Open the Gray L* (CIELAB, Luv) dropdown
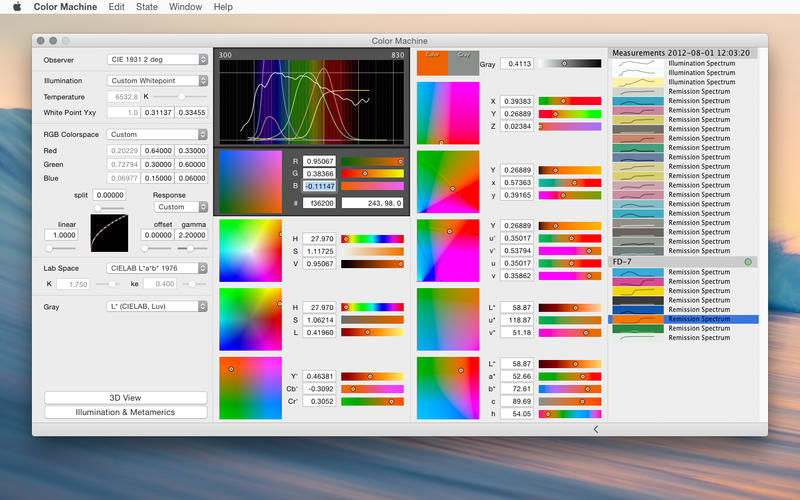The height and width of the screenshot is (500, 800). 157,306
